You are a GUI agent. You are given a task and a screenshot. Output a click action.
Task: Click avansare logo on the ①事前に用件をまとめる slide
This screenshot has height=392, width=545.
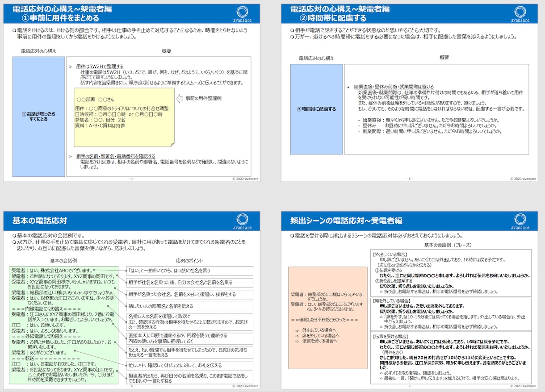point(242,14)
